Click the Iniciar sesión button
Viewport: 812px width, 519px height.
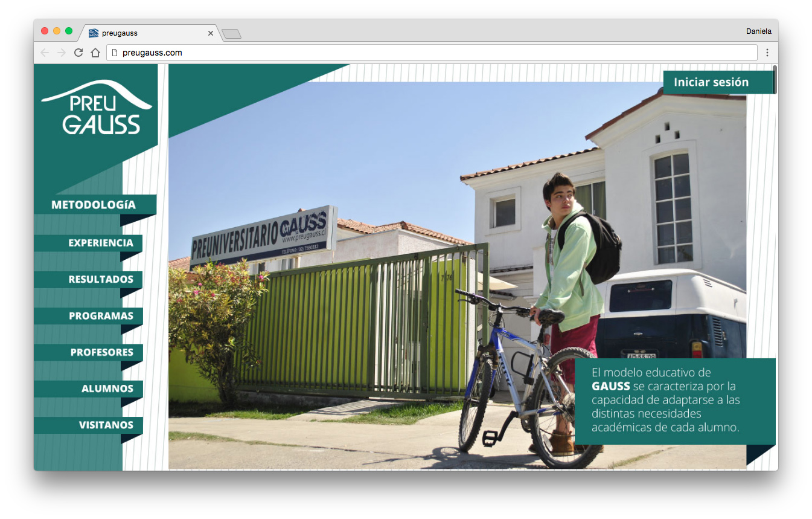717,82
